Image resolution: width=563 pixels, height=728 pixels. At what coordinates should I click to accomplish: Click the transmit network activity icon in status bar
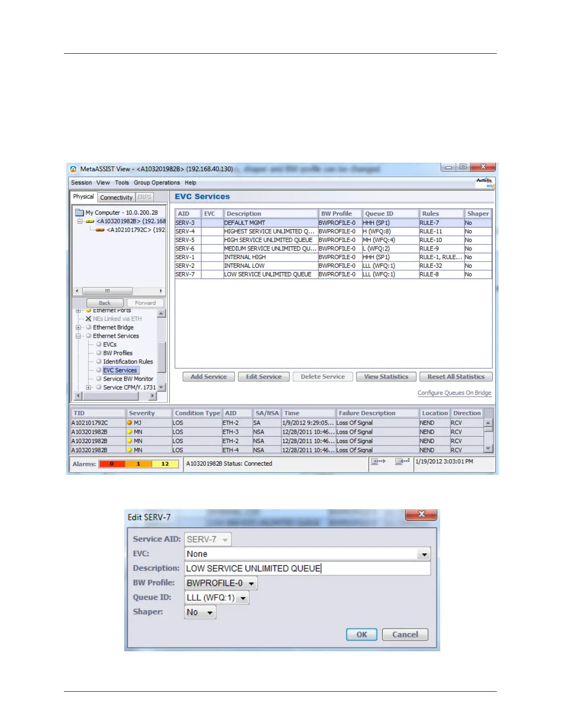[379, 461]
